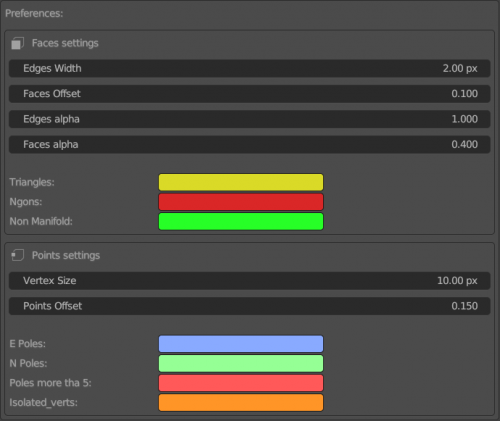Click the Points settings header label
Image resolution: width=500 pixels, height=421 pixels.
pos(66,255)
